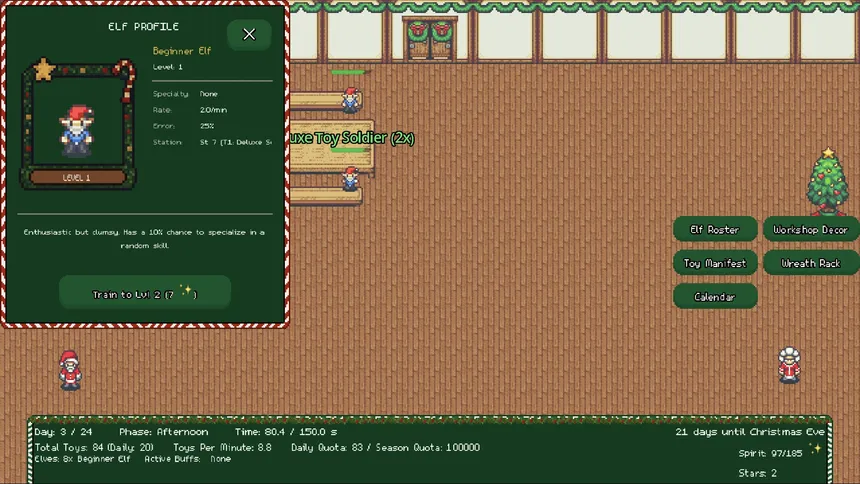Click the Deluxe Toy Soldier (2x) label
860x484 pixels.
tap(352, 138)
